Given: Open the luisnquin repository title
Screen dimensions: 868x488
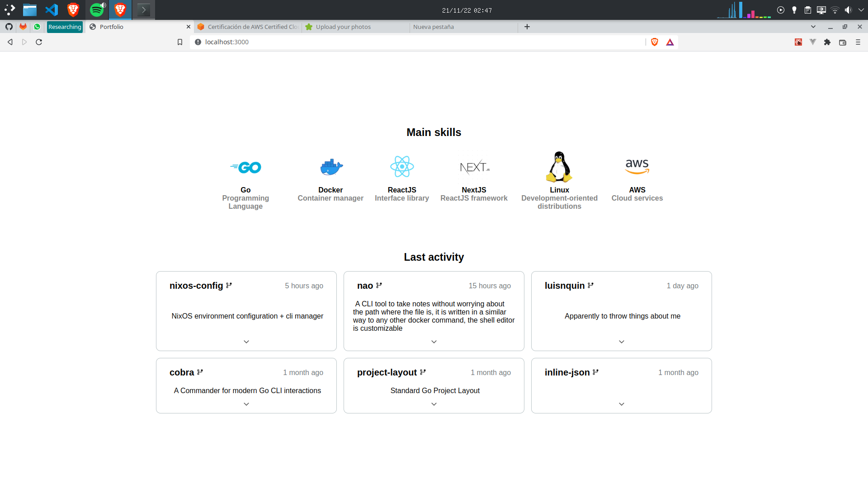Looking at the screenshot, I should click(x=565, y=286).
